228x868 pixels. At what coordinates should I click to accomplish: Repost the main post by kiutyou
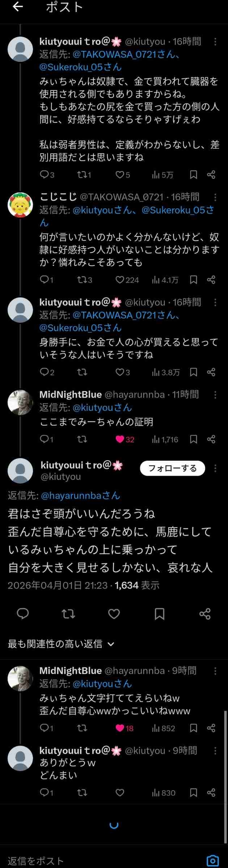[x=68, y=614]
